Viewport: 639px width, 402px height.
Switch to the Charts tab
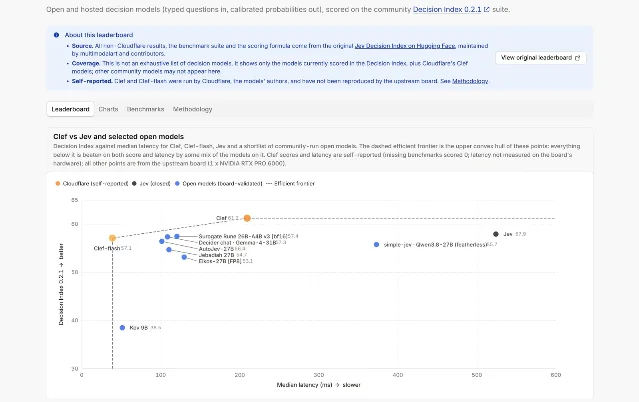(108, 109)
